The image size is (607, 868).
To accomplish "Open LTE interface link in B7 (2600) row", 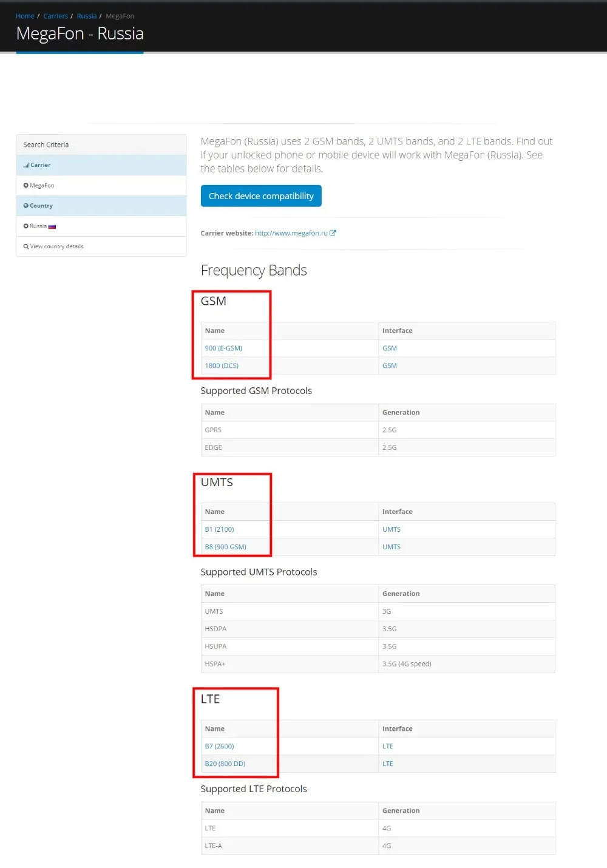I will point(388,747).
